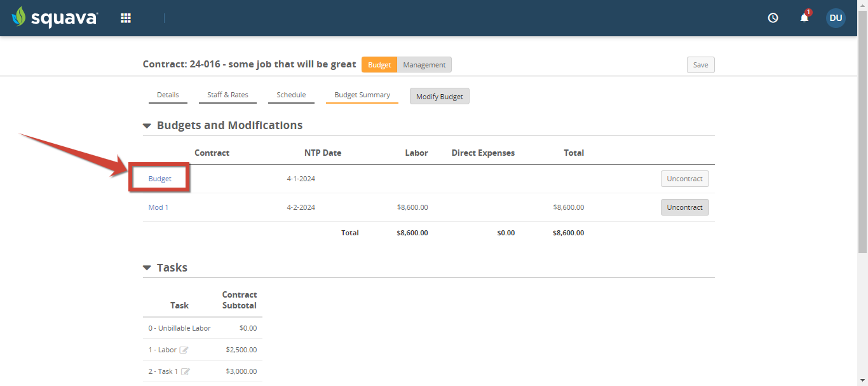Click the Save button
Image resolution: width=868 pixels, height=386 pixels.
700,65
